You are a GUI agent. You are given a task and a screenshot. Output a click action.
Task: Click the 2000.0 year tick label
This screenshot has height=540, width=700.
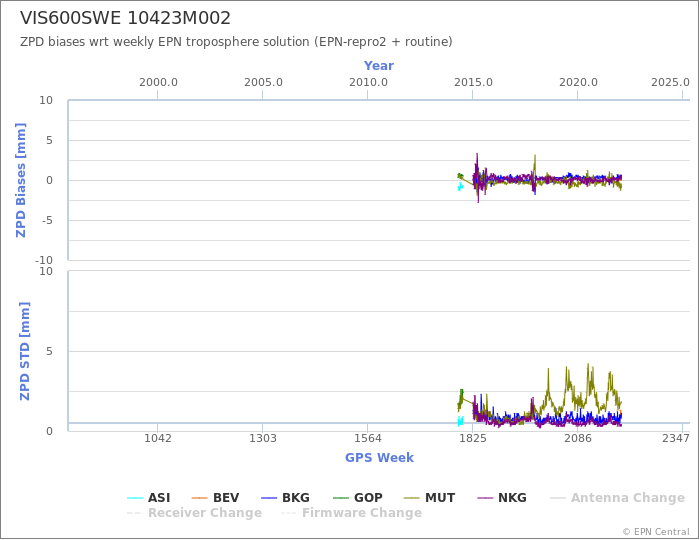coord(158,83)
